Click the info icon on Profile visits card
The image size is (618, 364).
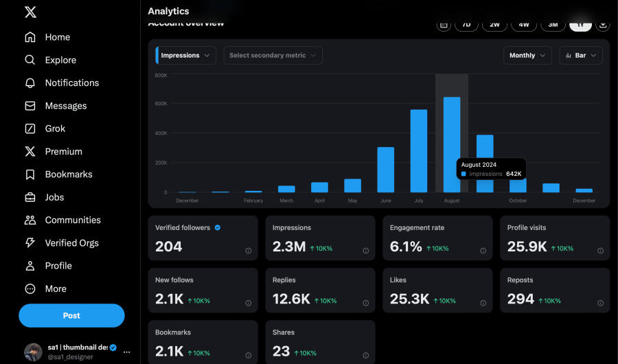pos(600,251)
